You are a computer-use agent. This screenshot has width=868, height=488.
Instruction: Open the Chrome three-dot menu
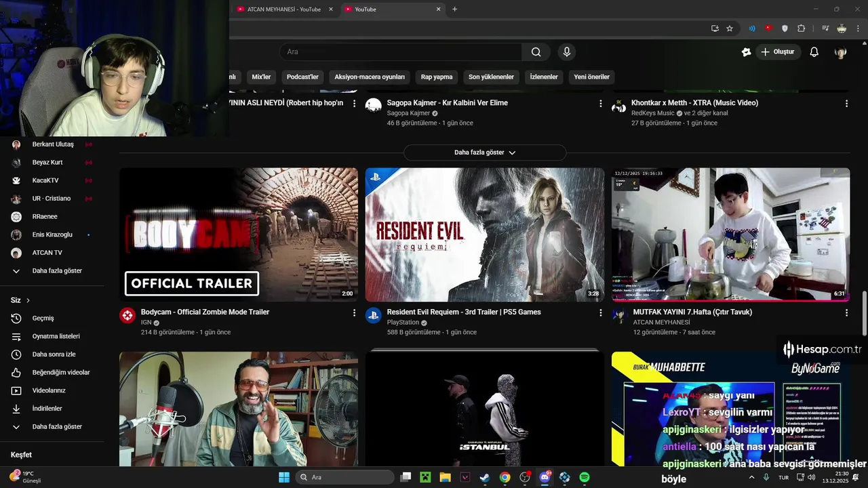point(857,28)
